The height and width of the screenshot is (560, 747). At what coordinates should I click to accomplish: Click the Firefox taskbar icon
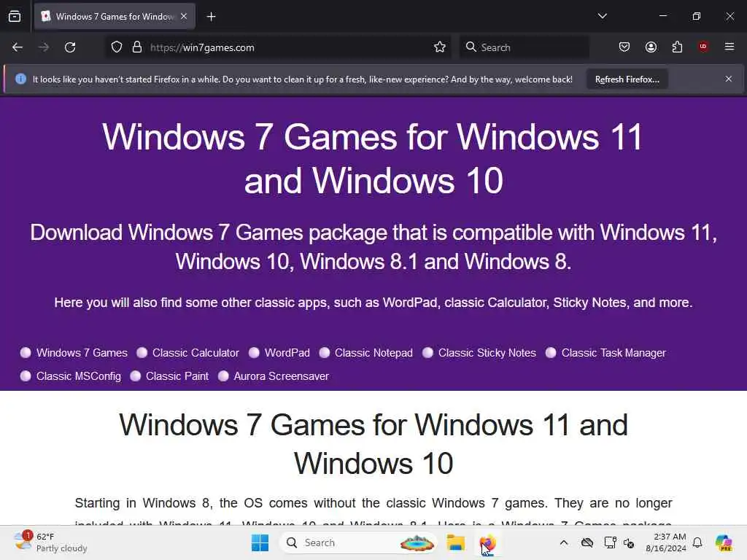487,542
